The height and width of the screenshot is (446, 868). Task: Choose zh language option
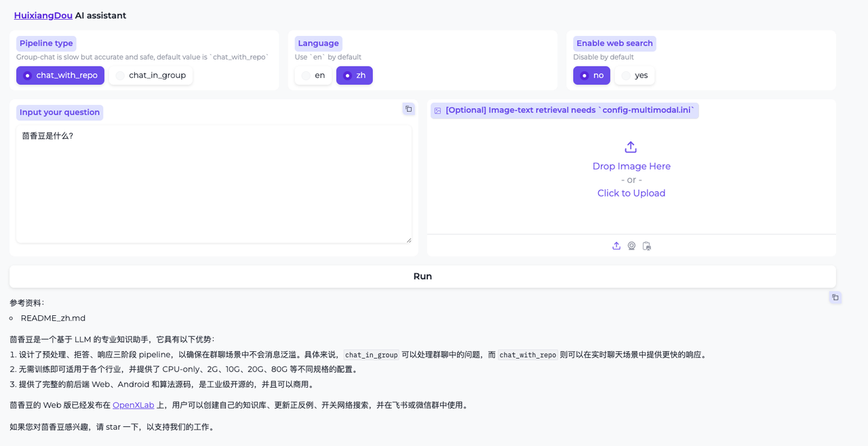click(x=354, y=75)
